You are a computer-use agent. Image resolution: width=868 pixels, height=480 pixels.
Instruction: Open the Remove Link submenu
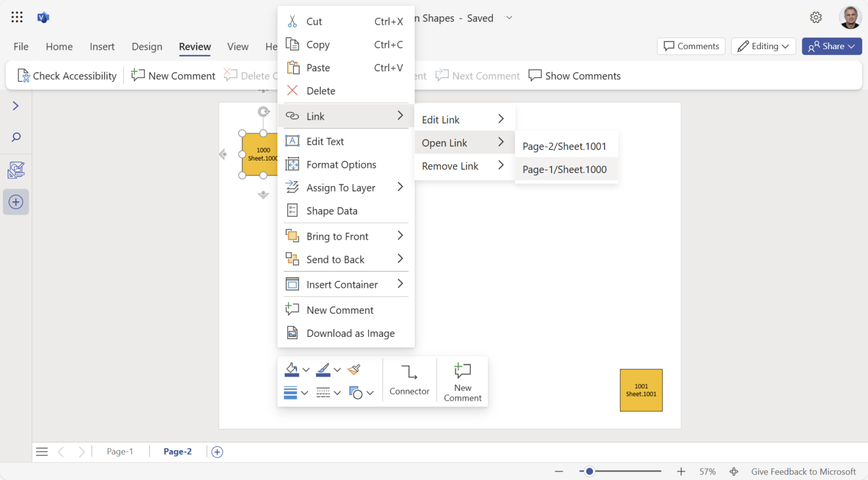point(450,166)
